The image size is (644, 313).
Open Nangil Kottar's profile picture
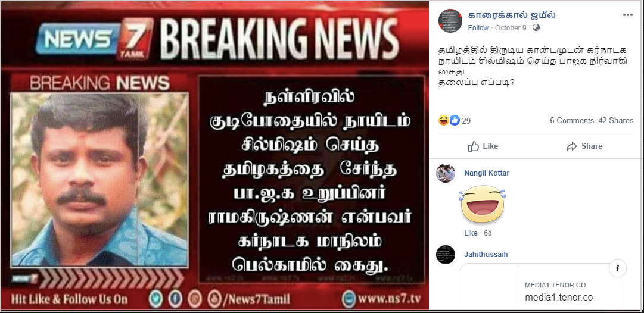tap(446, 173)
